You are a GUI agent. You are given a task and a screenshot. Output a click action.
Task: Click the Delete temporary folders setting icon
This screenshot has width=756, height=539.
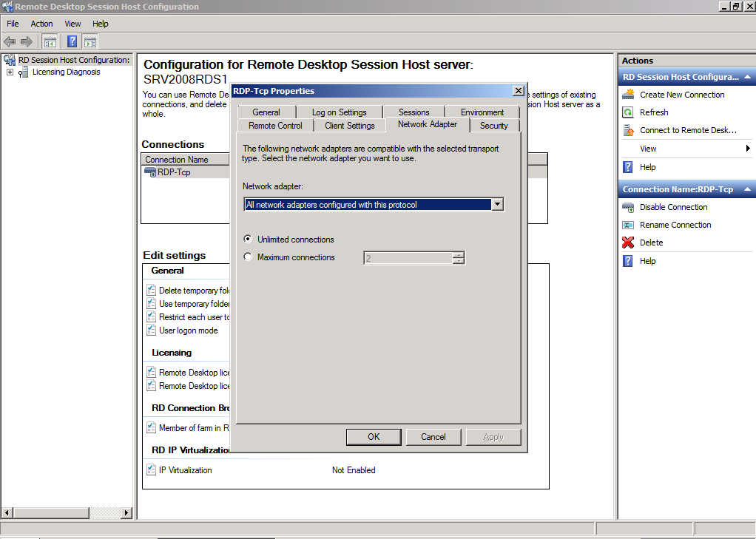tap(152, 291)
